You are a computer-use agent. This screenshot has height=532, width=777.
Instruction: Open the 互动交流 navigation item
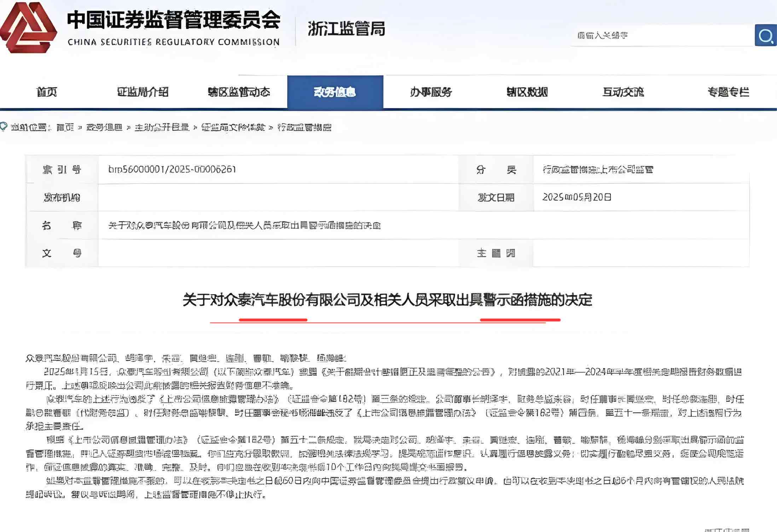pos(623,92)
